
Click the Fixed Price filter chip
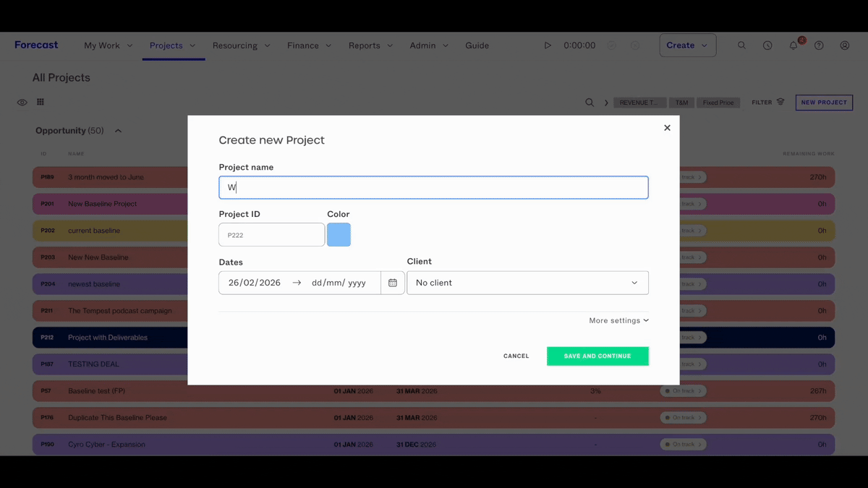pos(718,103)
